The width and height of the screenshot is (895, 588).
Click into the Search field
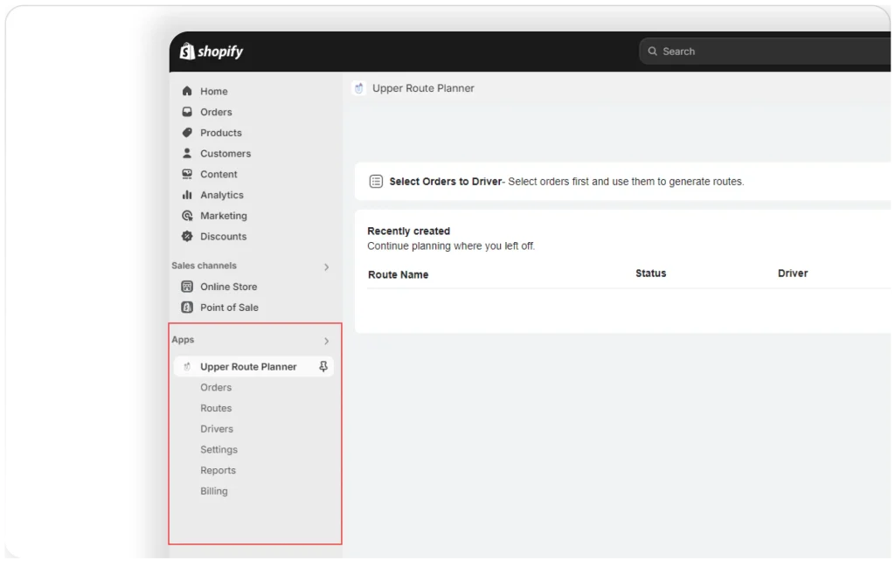pos(765,52)
